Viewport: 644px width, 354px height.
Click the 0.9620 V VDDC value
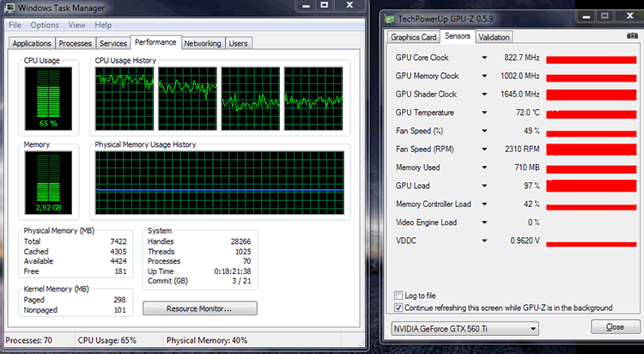525,241
